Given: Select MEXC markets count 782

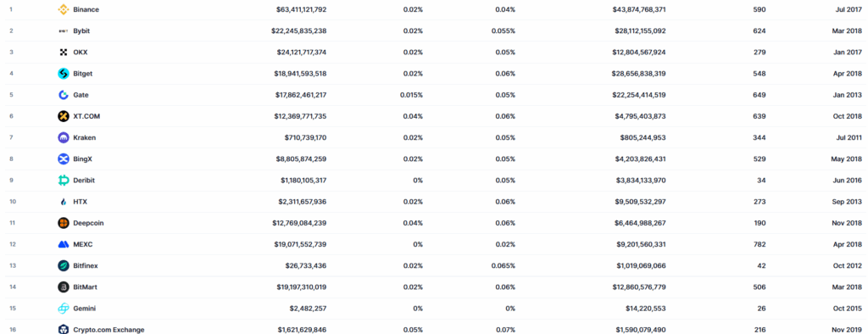Looking at the screenshot, I should pyautogui.click(x=759, y=244).
